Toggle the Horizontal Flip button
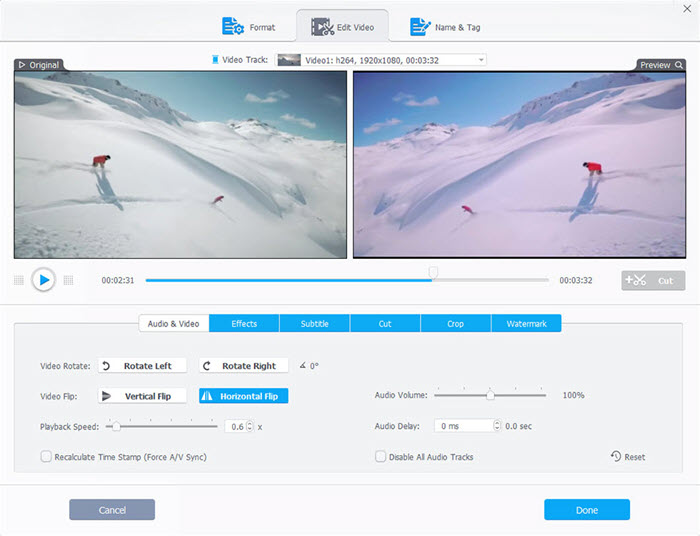This screenshot has height=536, width=700. click(x=244, y=396)
